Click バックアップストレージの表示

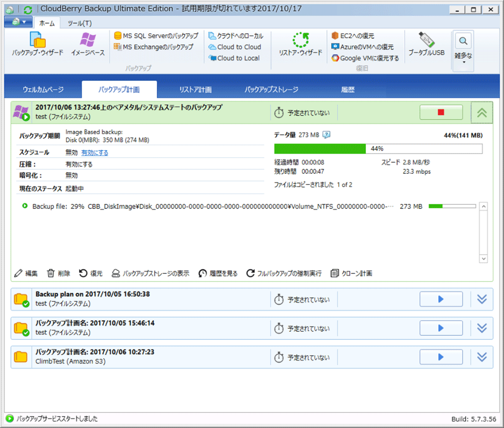pyautogui.click(x=150, y=273)
